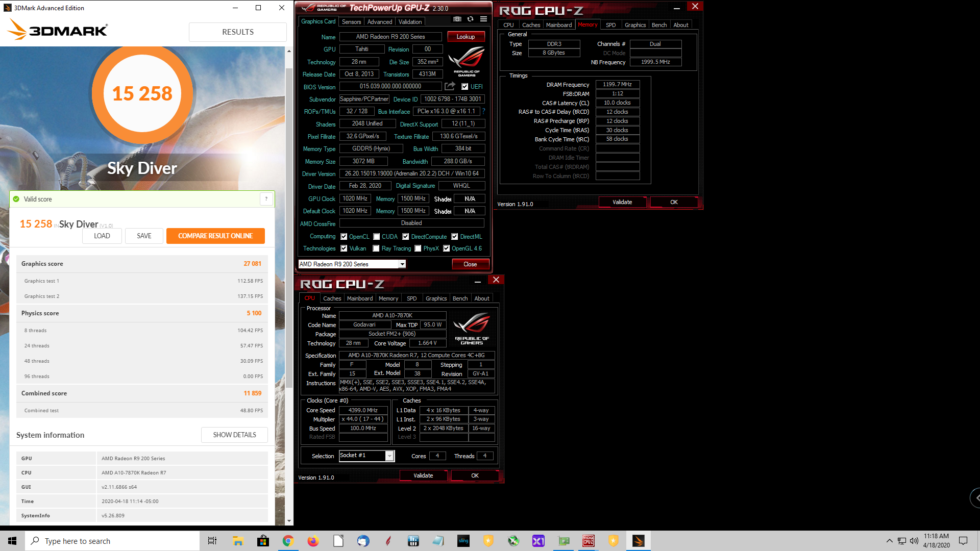Toggle the CUDA checkbox

click(376, 237)
